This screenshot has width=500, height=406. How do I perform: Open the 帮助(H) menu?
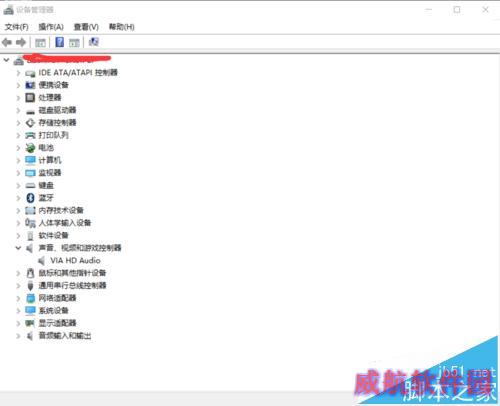click(x=122, y=27)
